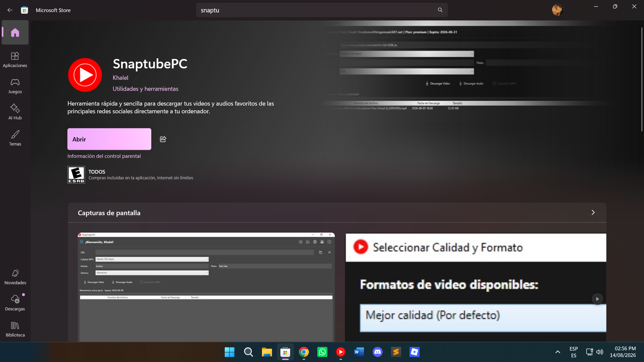This screenshot has height=362, width=644.
Task: Open the Microsoft Store taskbar icon
Action: 285,352
